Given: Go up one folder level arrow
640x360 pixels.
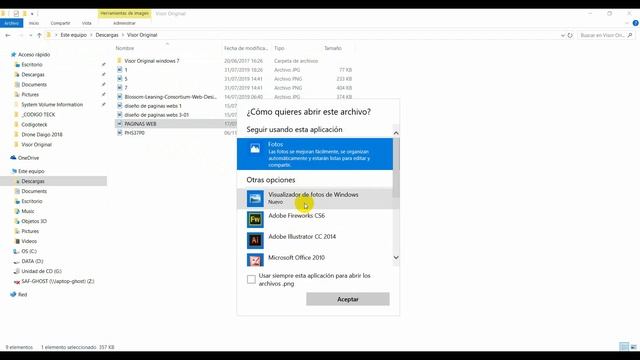Looking at the screenshot, I should (39, 36).
